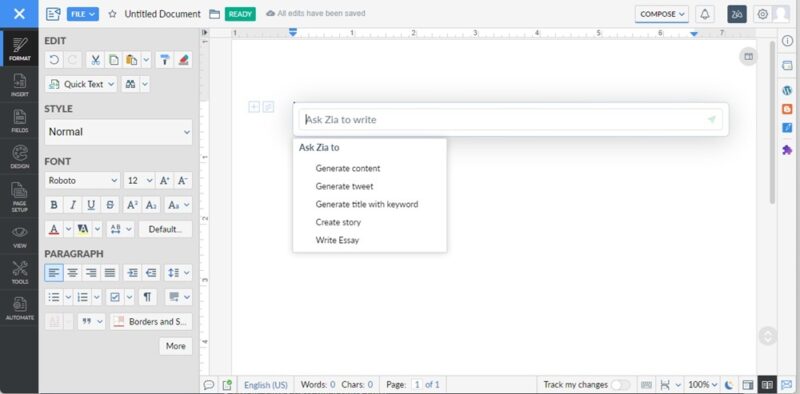Click the WordPress publish icon

pos(787,90)
